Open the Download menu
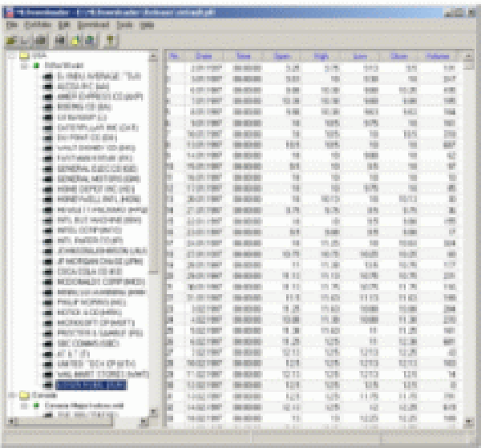Image resolution: width=481 pixels, height=448 pixels. [94, 25]
